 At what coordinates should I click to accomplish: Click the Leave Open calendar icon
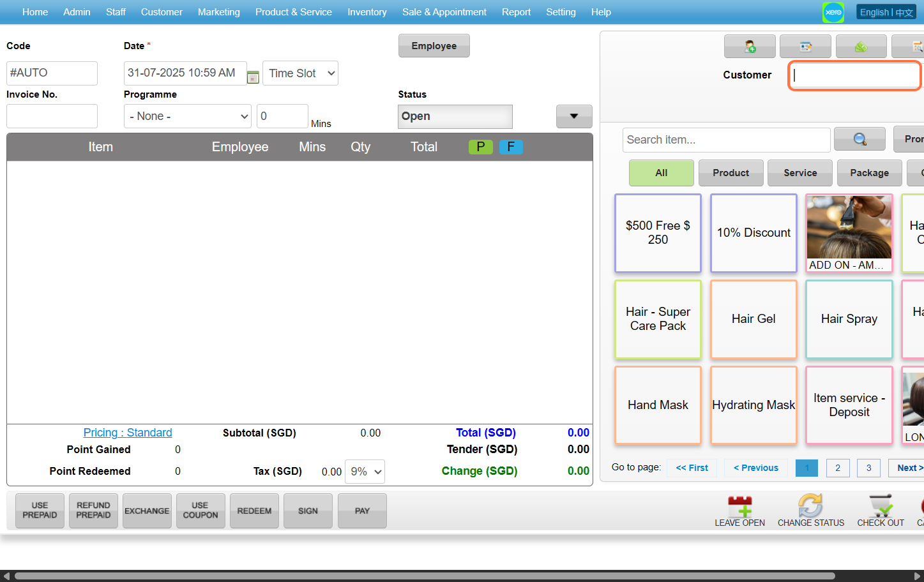[x=739, y=507]
